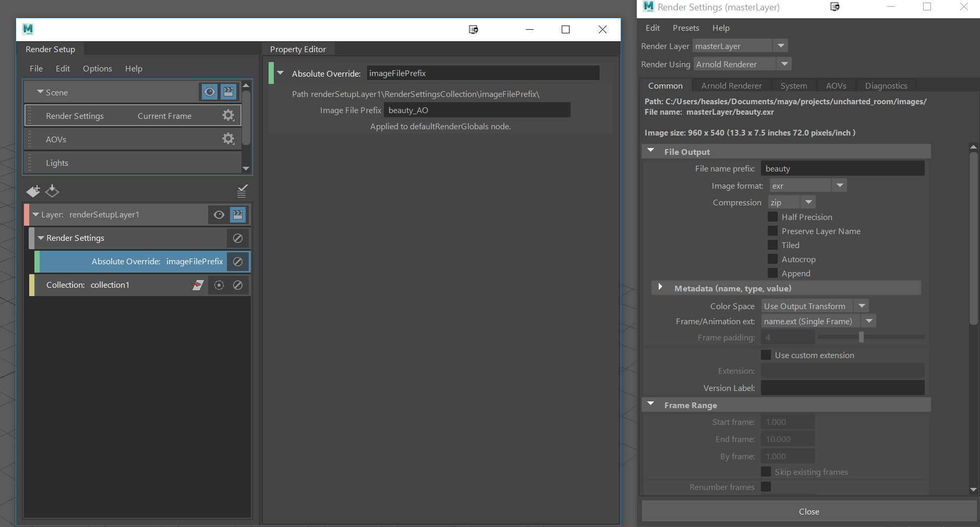Open the Frame/Animation ext dropdown
Screen dimensions: 980x527
[x=868, y=321]
